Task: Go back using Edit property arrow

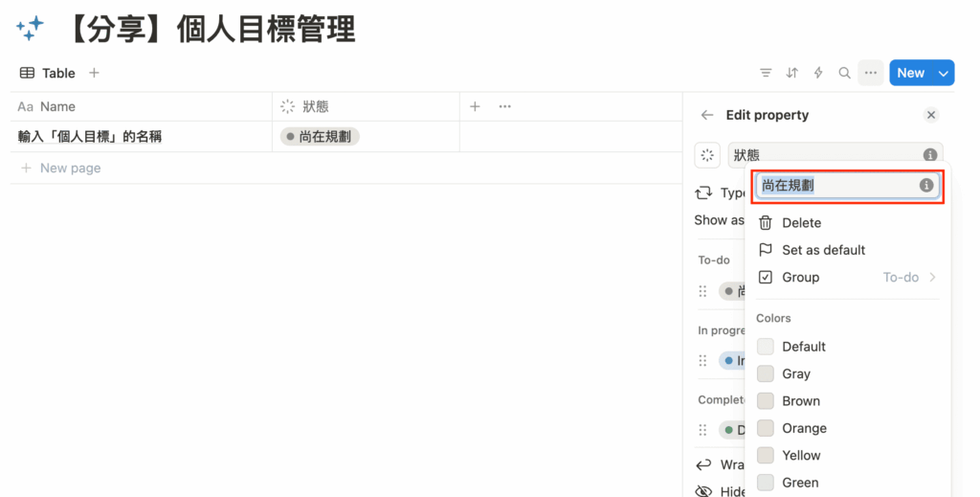Action: click(707, 115)
